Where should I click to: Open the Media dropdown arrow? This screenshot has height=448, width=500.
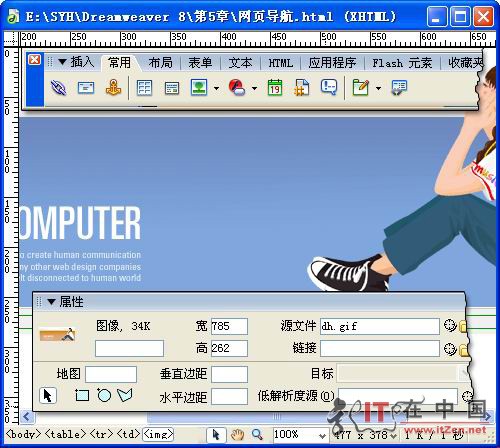click(254, 88)
